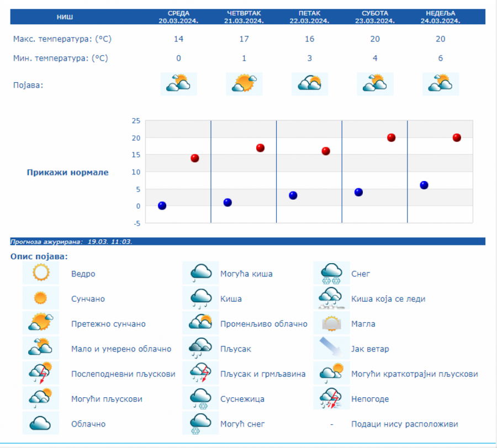
Task: Click the red 20° max point for Saturday
Action: coord(391,137)
